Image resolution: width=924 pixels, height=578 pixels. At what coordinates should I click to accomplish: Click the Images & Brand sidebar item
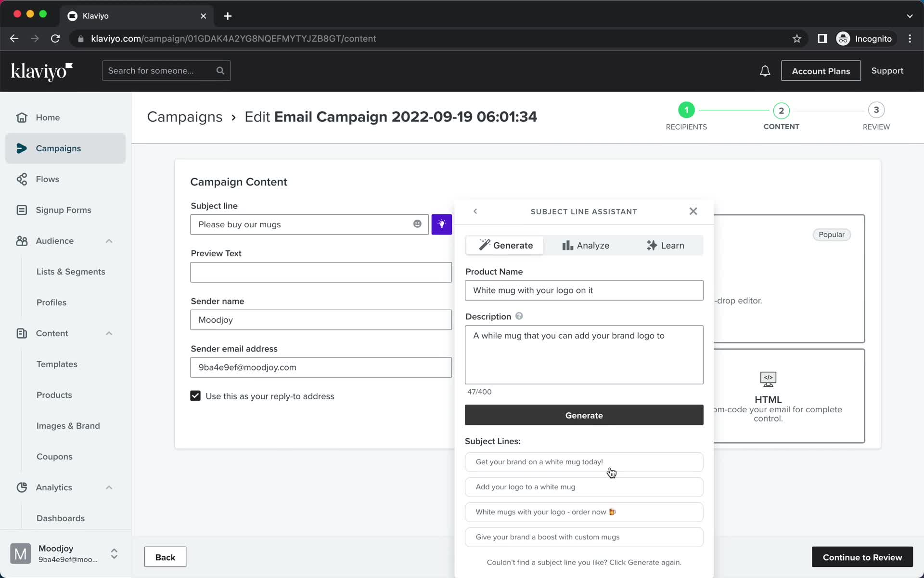67,425
